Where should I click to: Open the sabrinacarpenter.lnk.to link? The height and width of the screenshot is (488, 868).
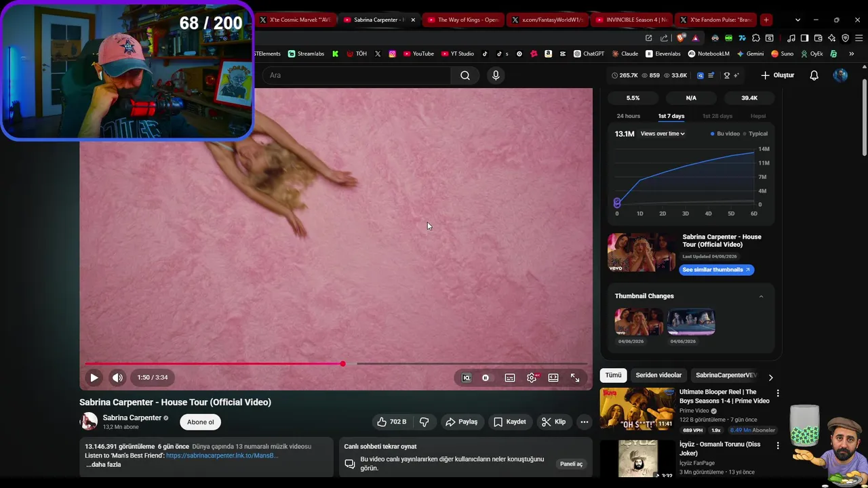(x=222, y=455)
